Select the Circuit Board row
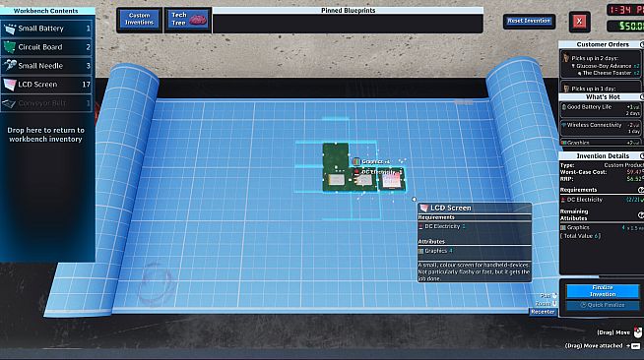 click(46, 47)
